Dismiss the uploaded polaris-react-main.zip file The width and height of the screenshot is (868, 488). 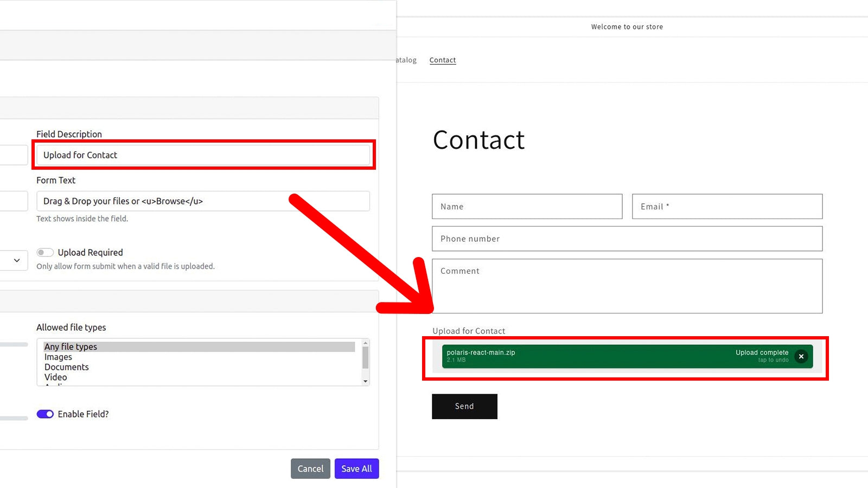pyautogui.click(x=801, y=356)
